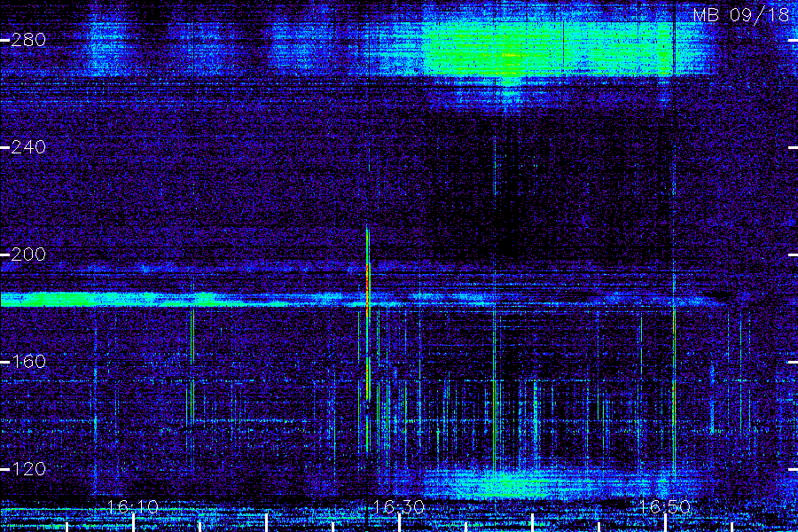Click the 160 frequency axis label

pos(28,362)
